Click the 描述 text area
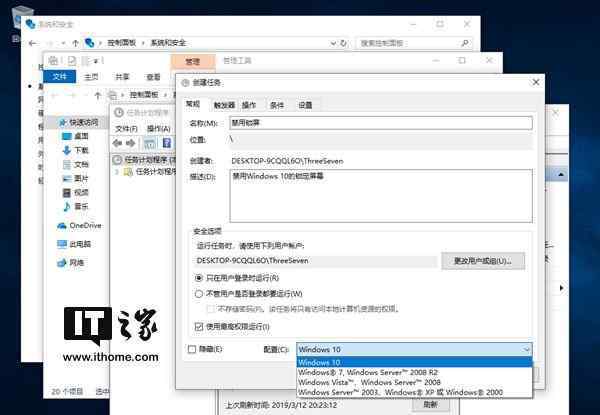 coord(381,196)
